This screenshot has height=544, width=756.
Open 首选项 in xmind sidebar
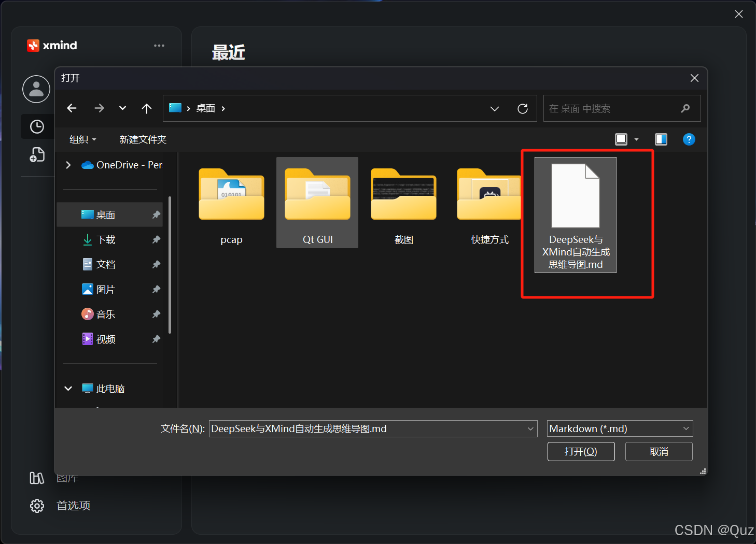point(73,506)
